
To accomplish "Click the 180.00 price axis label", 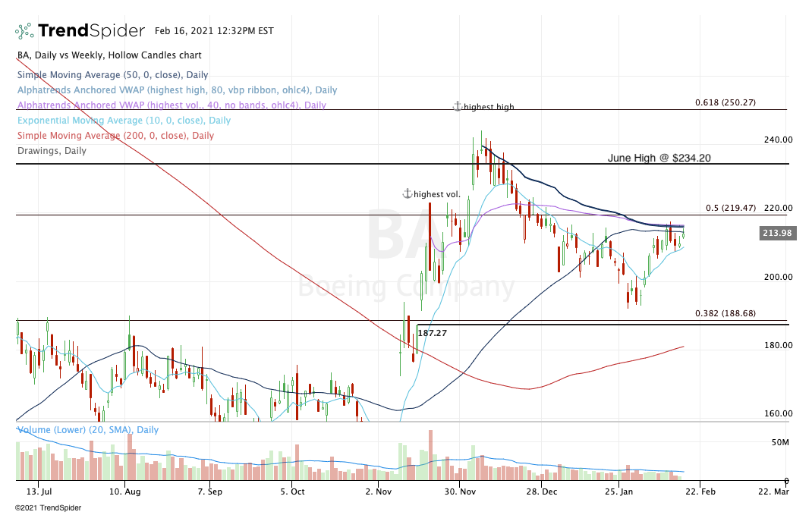I will (778, 345).
